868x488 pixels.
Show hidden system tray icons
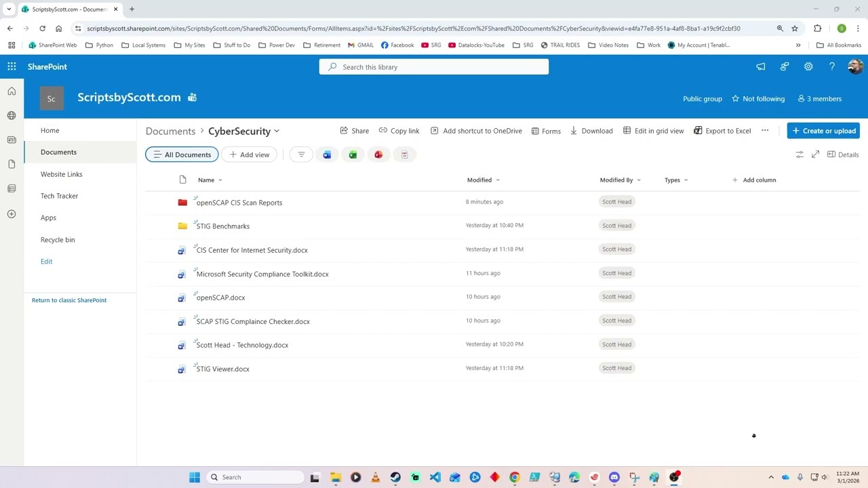[x=770, y=477]
